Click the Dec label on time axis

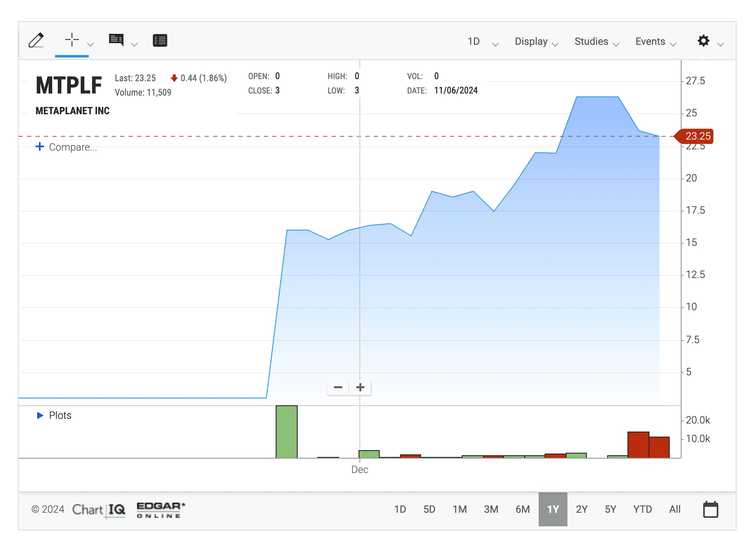click(360, 470)
